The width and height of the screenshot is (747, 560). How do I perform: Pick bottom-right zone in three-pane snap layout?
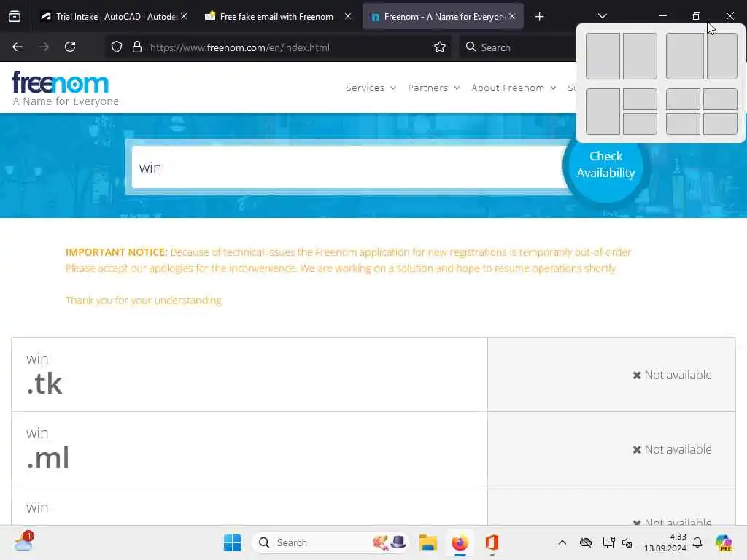(640, 124)
